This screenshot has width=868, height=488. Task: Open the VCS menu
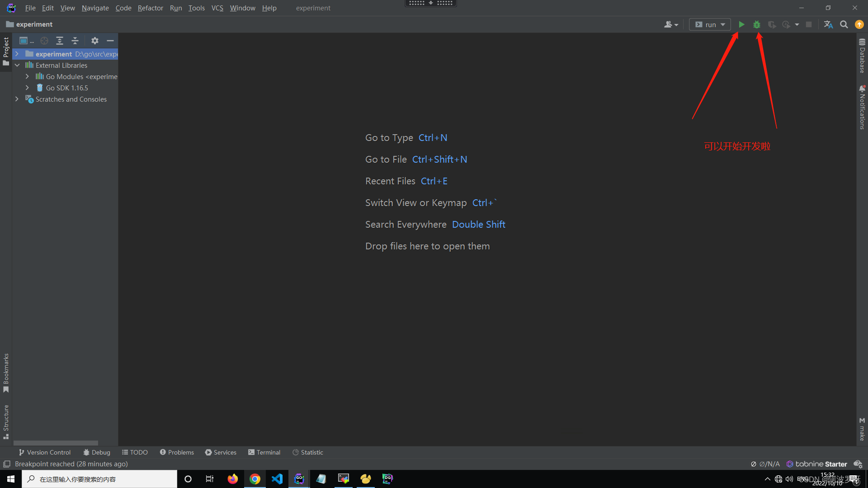(217, 8)
